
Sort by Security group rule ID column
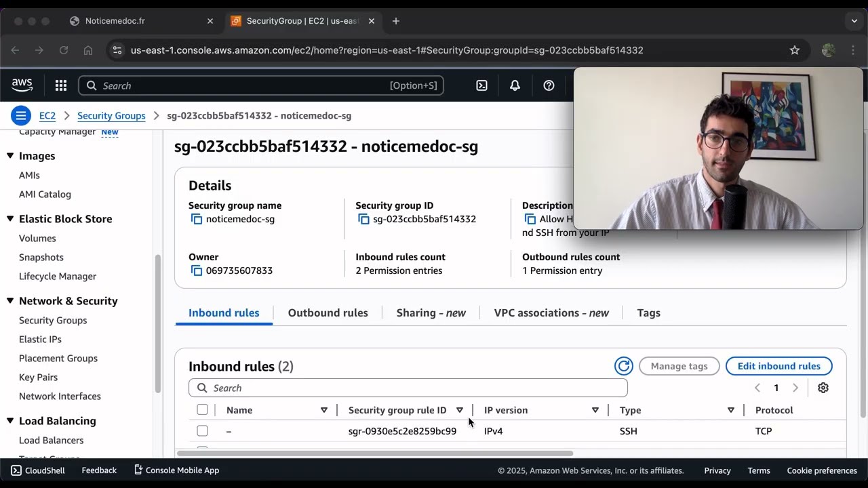(x=460, y=410)
